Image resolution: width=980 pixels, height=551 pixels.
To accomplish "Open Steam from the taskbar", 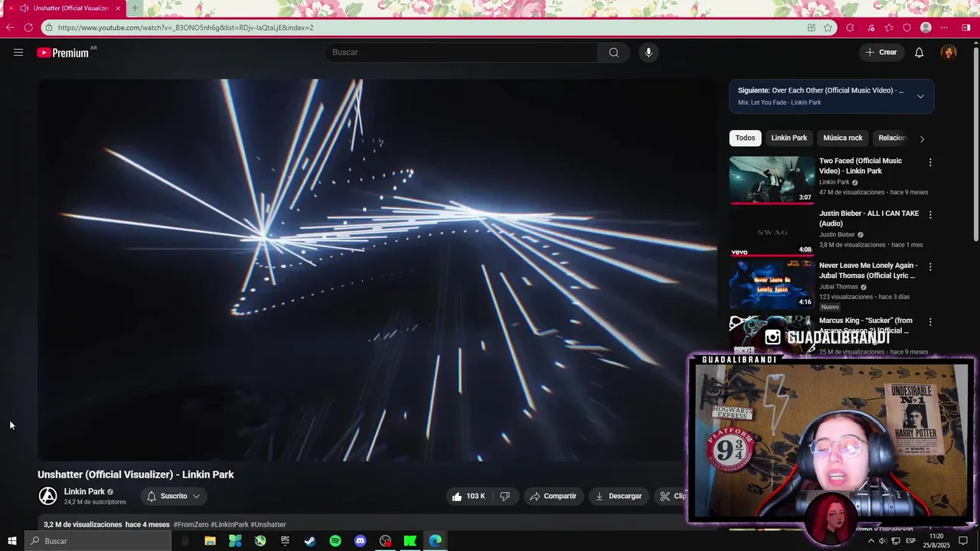I will pyautogui.click(x=310, y=541).
